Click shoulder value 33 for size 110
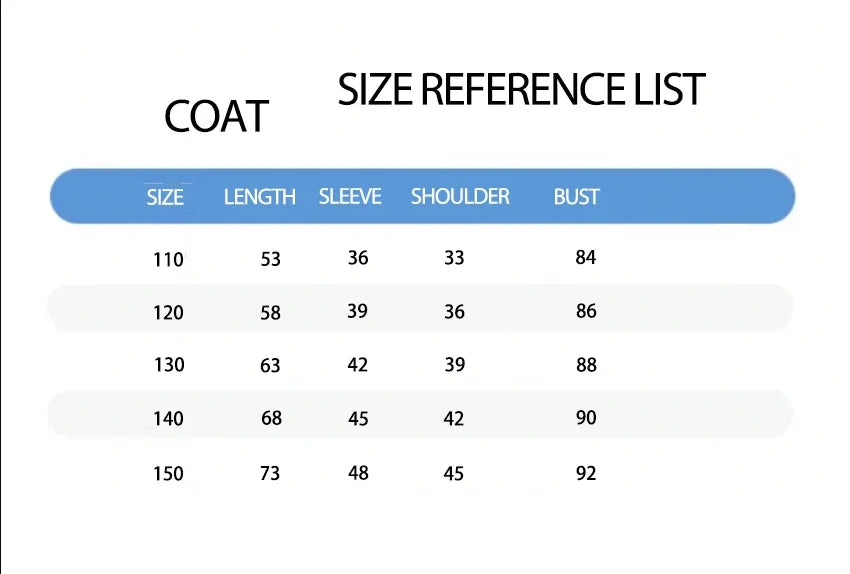The width and height of the screenshot is (850, 574). click(454, 258)
